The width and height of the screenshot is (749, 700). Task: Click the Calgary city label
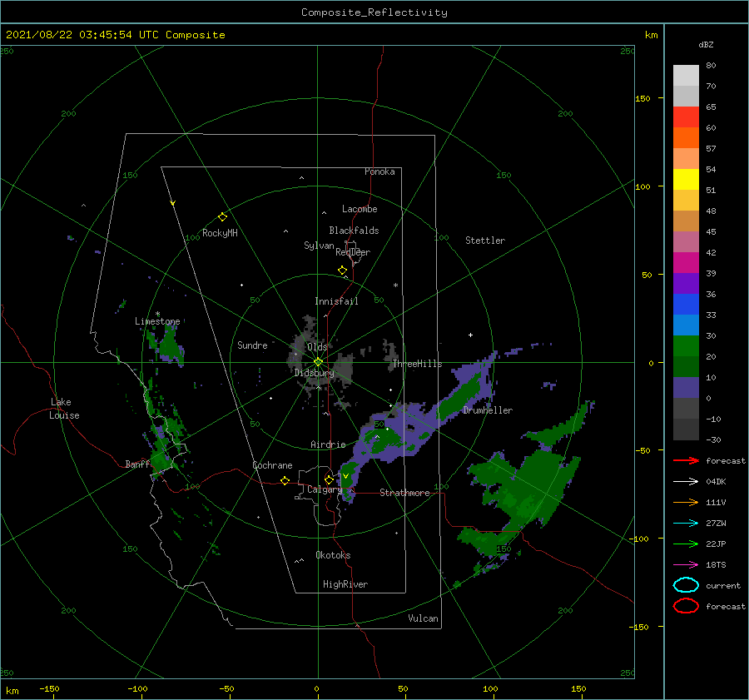click(x=325, y=489)
